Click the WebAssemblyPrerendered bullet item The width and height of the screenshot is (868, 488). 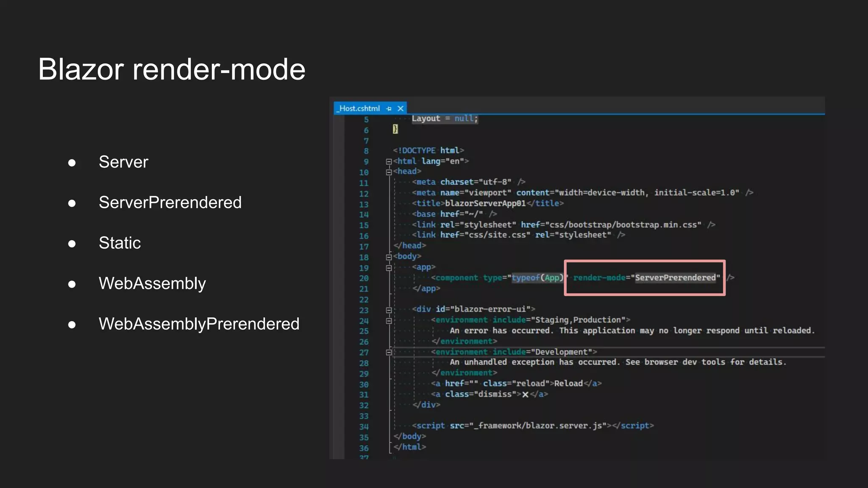pos(199,324)
